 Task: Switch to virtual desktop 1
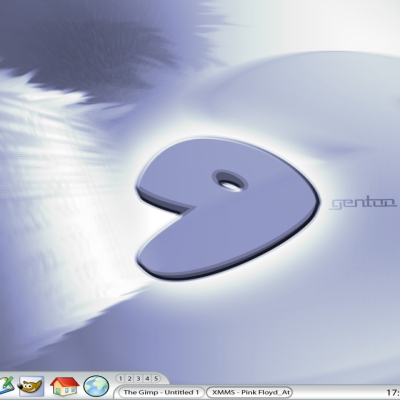(x=121, y=378)
